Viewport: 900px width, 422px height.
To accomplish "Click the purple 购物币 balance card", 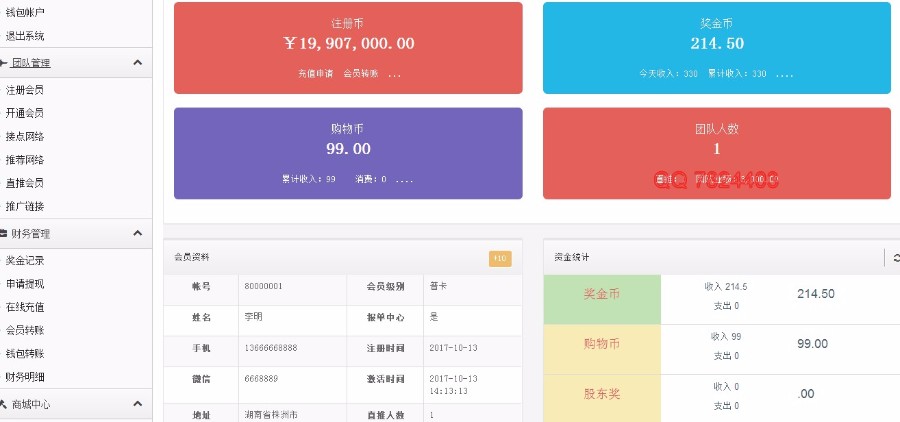I will tap(348, 152).
